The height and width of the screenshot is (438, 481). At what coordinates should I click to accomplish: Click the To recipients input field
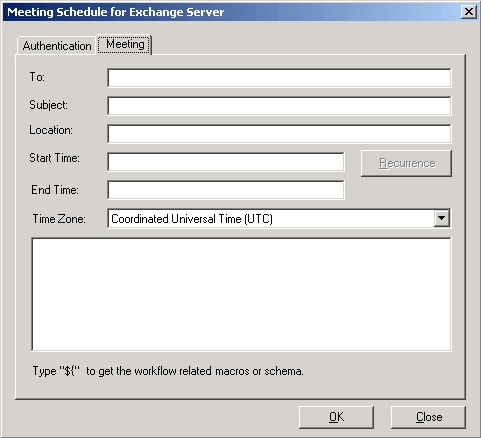pyautogui.click(x=279, y=78)
